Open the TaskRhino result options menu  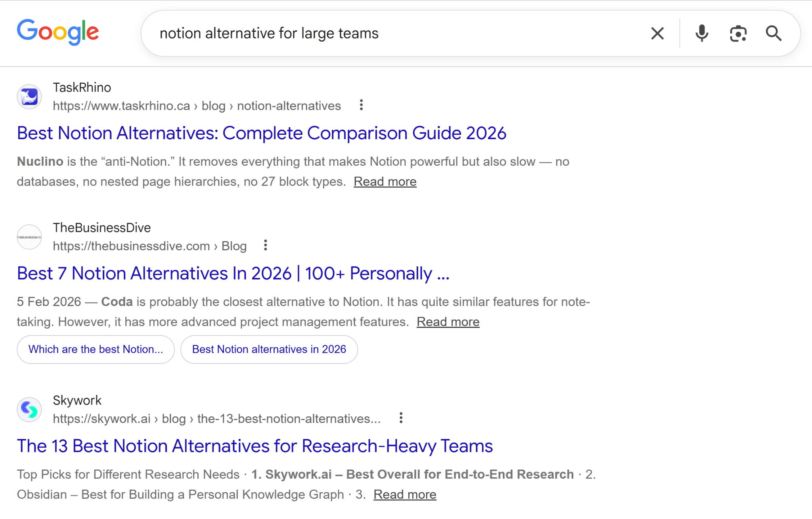361,105
